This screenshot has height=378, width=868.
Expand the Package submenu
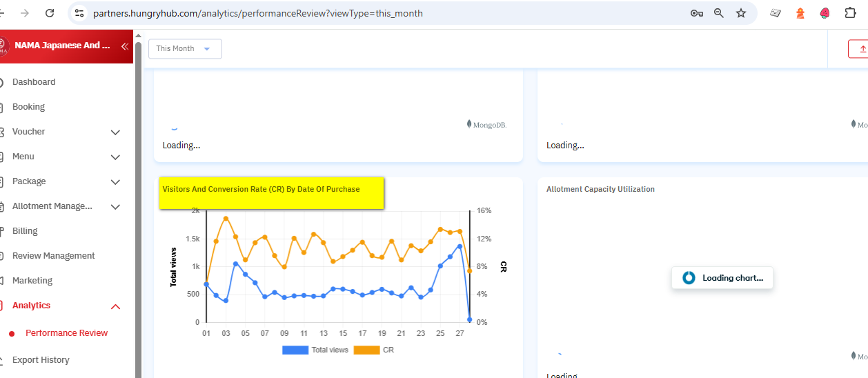click(115, 181)
